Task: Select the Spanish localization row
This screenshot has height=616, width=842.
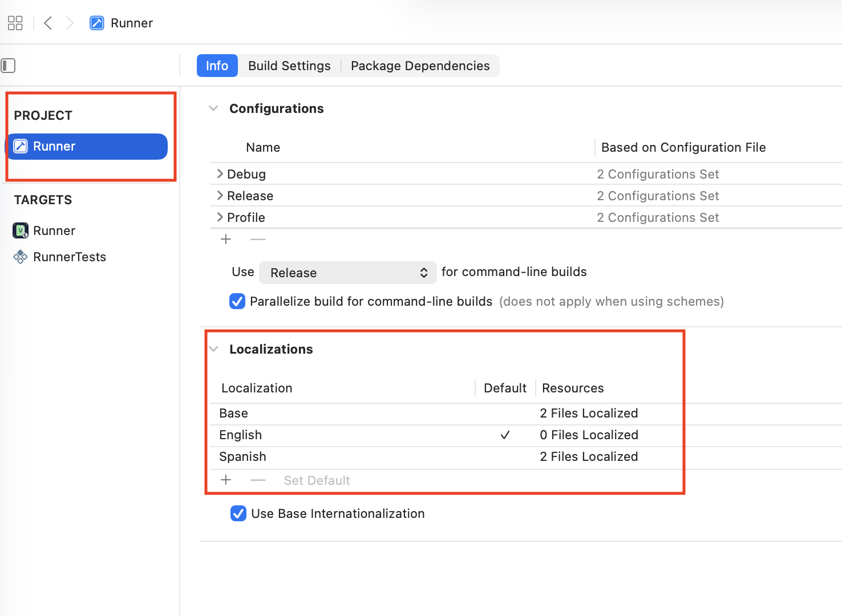Action: pyautogui.click(x=242, y=456)
